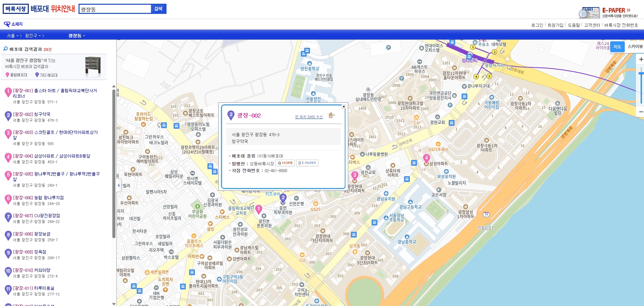Click purple map marker 2 near 신한은행
This screenshot has width=644, height=306.
(x=283, y=198)
